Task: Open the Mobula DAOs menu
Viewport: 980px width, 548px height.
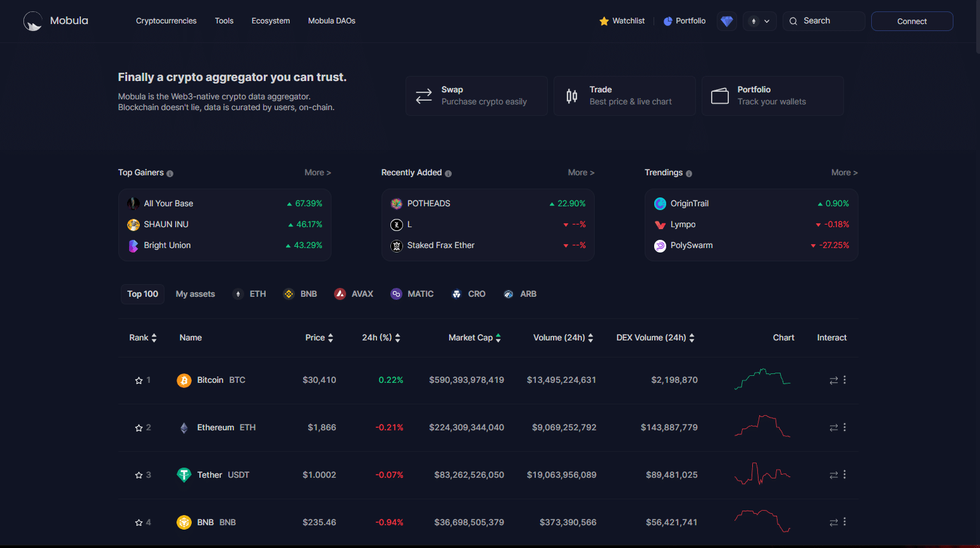Action: coord(332,21)
